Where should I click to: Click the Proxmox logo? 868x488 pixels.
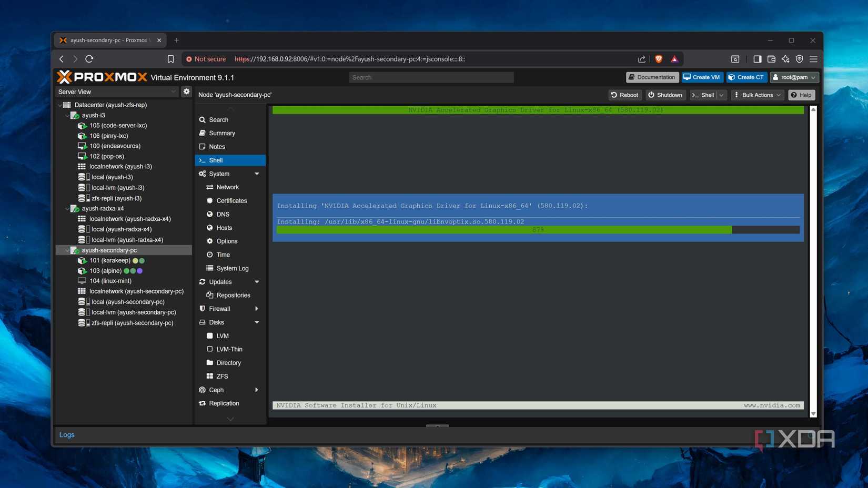point(102,77)
